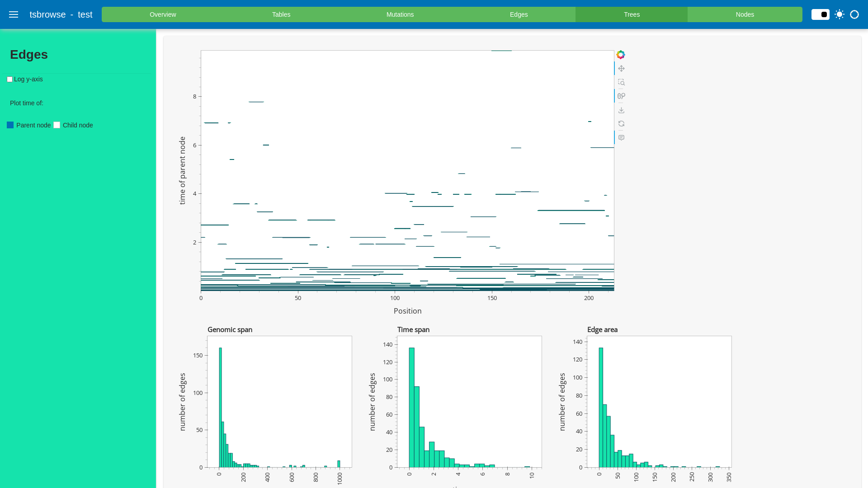Select Parent node option
The width and height of the screenshot is (868, 488).
pyautogui.click(x=10, y=125)
